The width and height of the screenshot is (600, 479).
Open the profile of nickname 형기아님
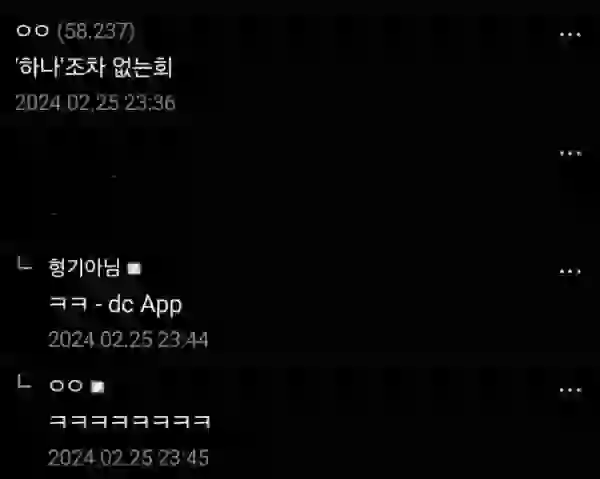pyautogui.click(x=84, y=267)
